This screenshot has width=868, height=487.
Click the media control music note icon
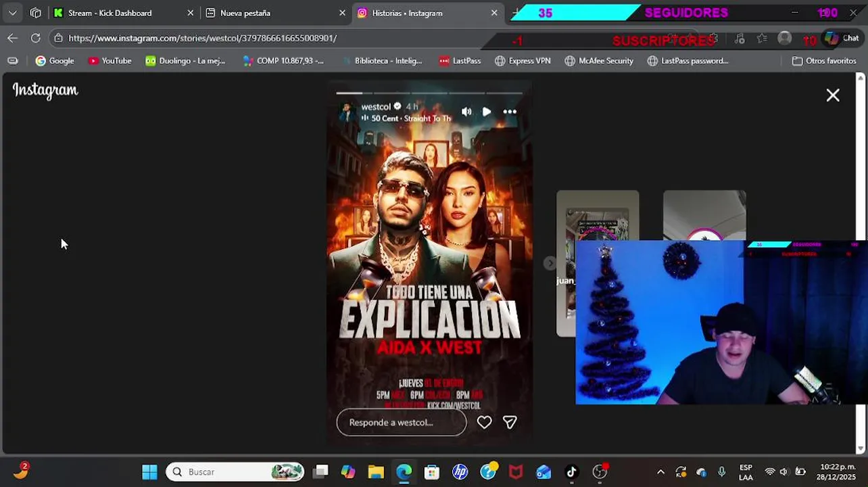(740, 39)
